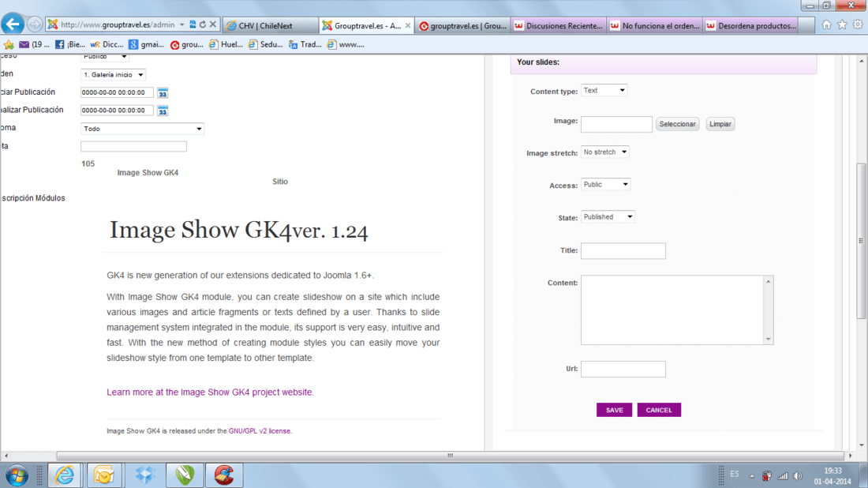
Task: Close the Grouptravel.es admin tab
Action: pos(408,25)
